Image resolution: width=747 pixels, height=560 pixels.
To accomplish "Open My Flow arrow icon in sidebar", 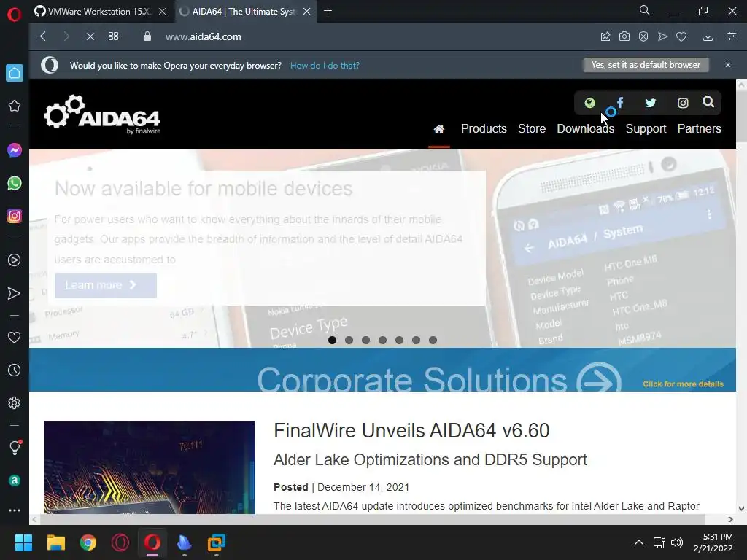I will pyautogui.click(x=15, y=293).
